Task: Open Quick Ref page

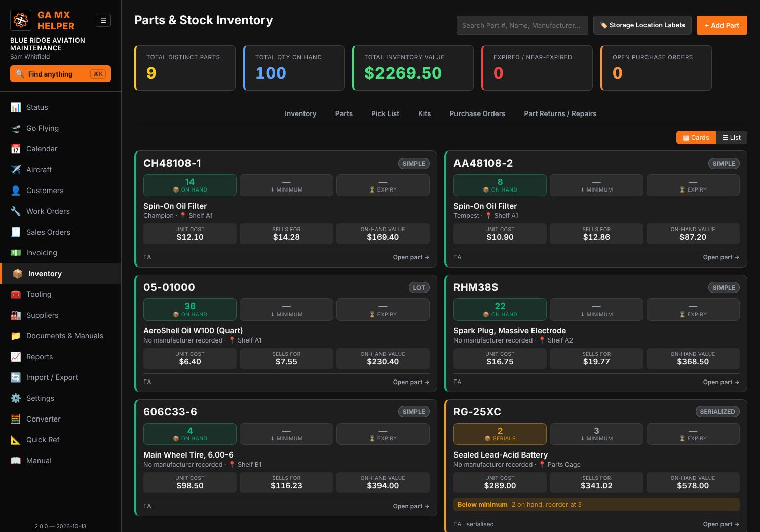Action: coord(61,440)
